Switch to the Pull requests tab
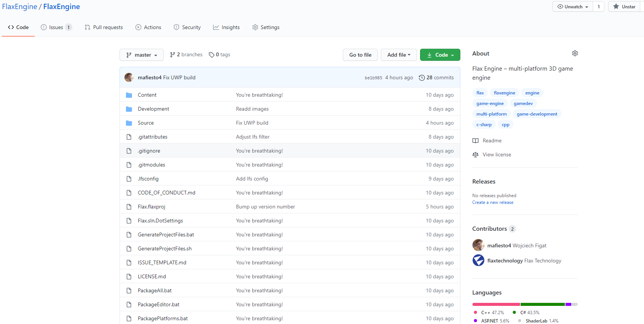644x324 pixels. click(104, 27)
